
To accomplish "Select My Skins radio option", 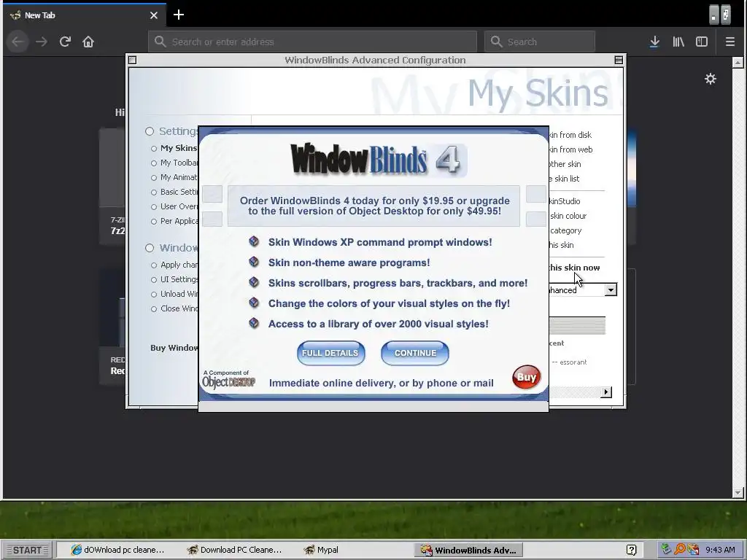I will click(x=154, y=149).
